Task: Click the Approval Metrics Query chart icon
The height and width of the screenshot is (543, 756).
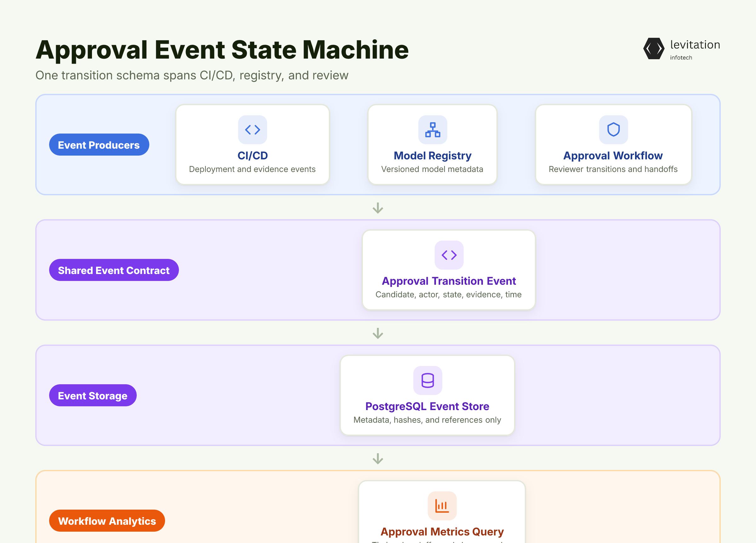Action: pos(442,506)
